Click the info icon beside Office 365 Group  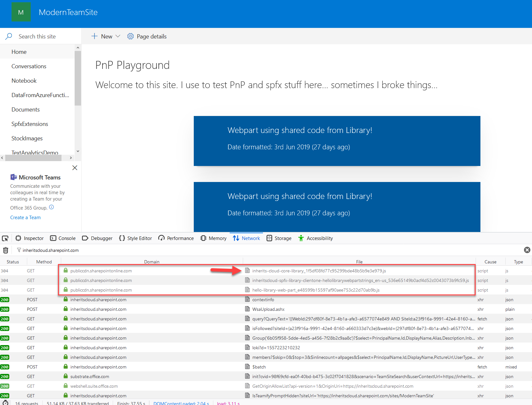coord(52,207)
